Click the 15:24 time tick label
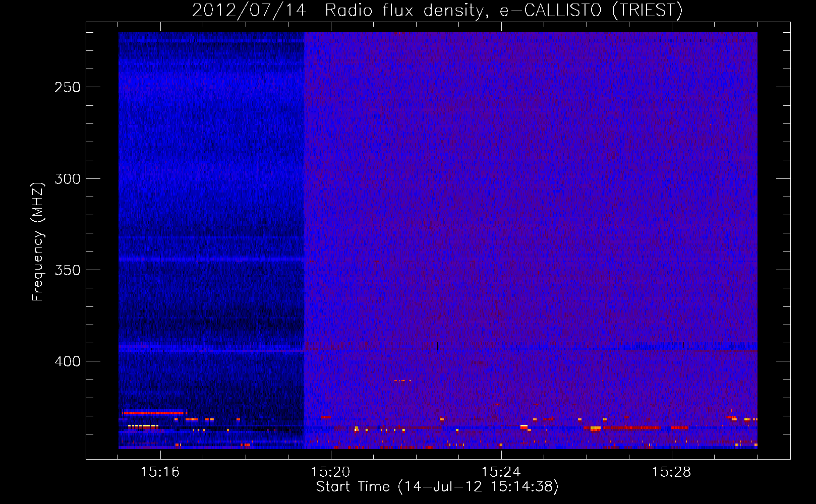The image size is (816, 504). tap(501, 472)
